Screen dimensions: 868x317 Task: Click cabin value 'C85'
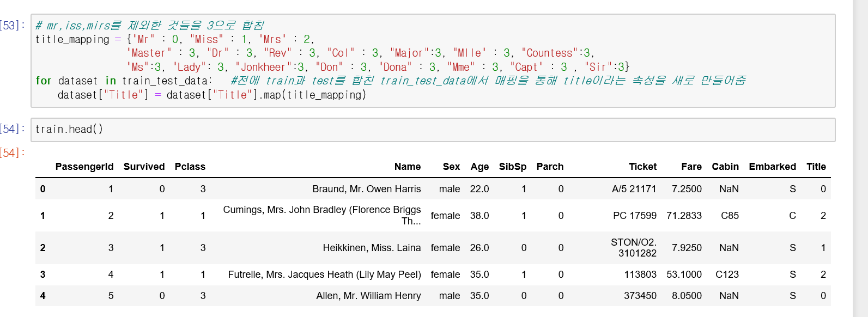click(730, 216)
